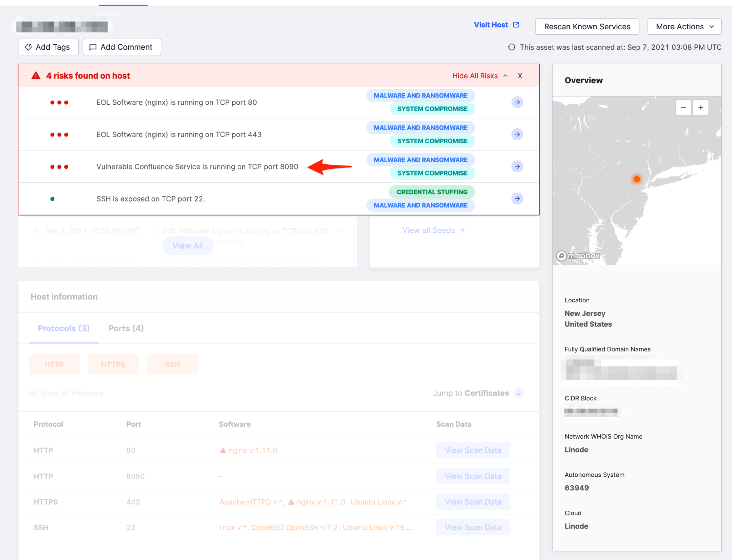Zoom out the overview map
Image resolution: width=732 pixels, height=560 pixels.
click(683, 108)
